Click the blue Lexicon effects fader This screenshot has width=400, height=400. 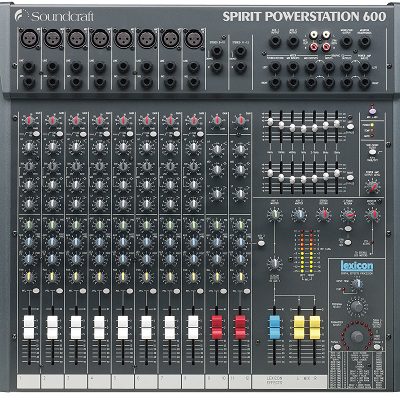[x=274, y=327]
